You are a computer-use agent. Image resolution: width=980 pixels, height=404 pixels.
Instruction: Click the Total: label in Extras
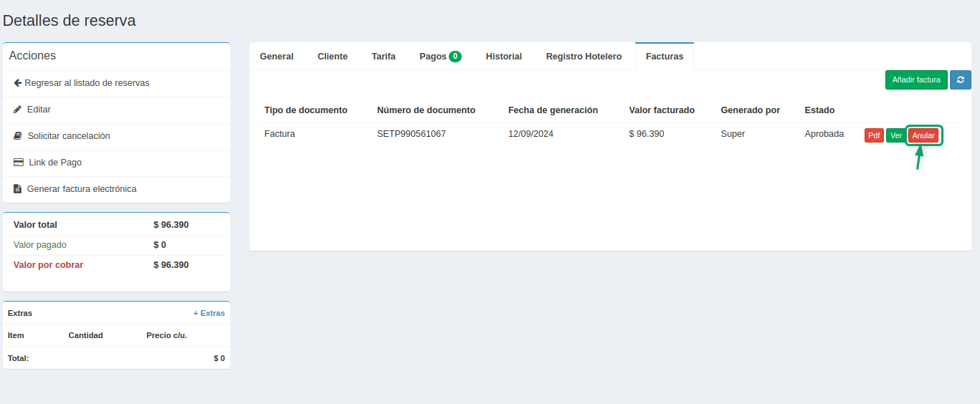point(19,358)
